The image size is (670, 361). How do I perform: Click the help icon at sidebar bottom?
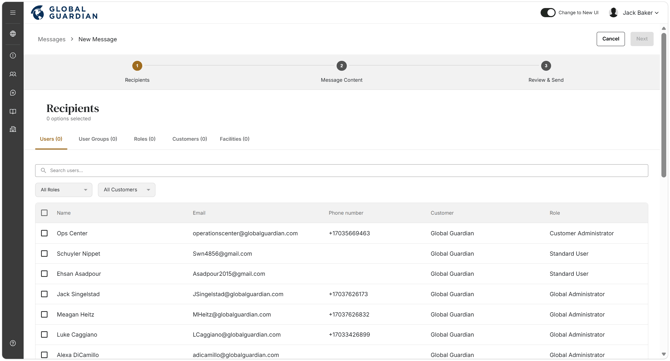click(13, 343)
